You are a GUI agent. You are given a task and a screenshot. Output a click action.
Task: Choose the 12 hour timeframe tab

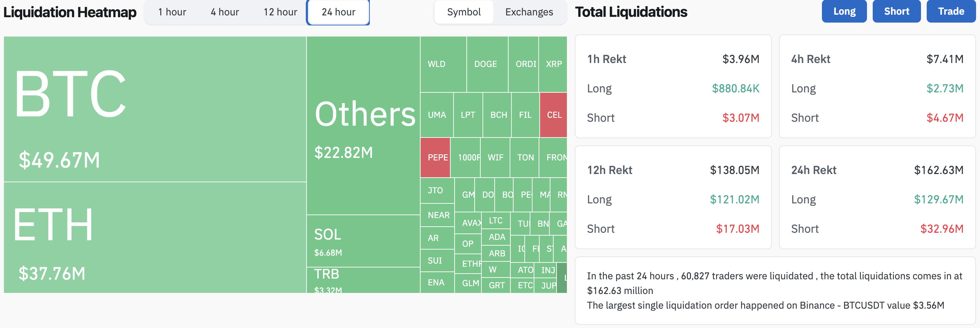pyautogui.click(x=280, y=12)
